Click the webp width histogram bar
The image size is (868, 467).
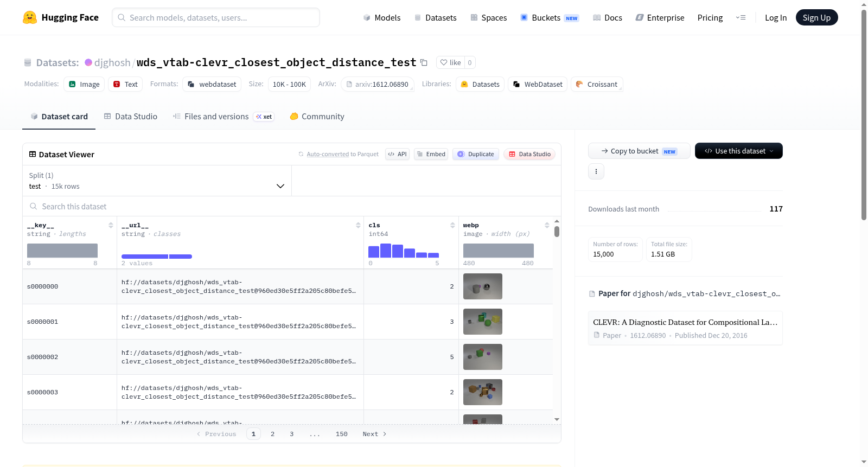point(499,251)
